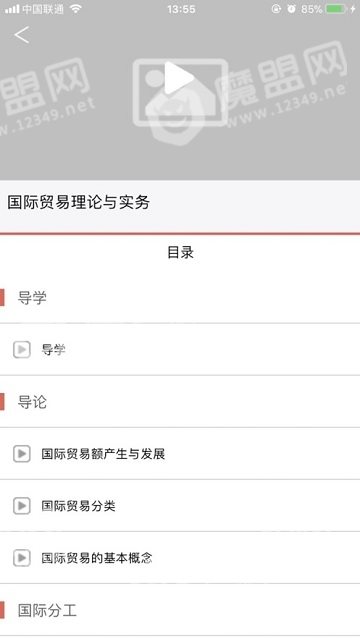Tap the 13:55 clock in status bar
The image size is (360, 639).
point(181,9)
